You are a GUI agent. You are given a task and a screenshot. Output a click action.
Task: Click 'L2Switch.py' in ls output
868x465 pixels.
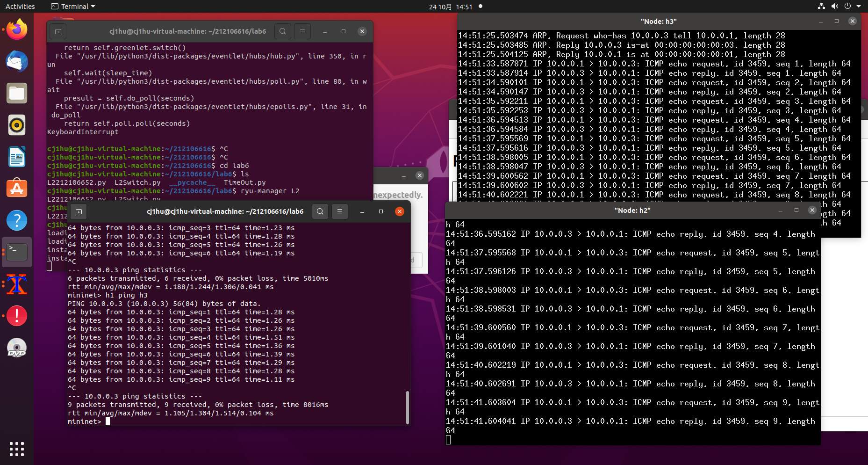point(137,182)
